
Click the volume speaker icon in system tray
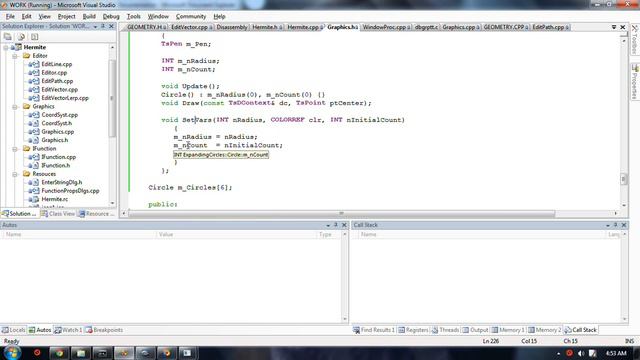tap(581, 353)
